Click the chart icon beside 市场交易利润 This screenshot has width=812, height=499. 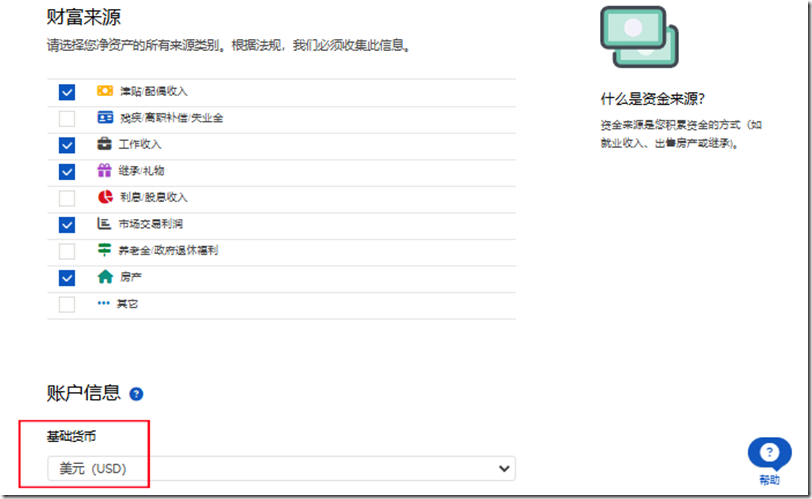click(104, 224)
